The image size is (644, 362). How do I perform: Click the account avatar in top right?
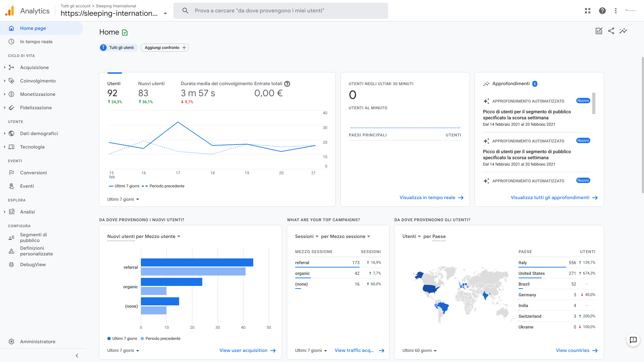click(x=631, y=11)
